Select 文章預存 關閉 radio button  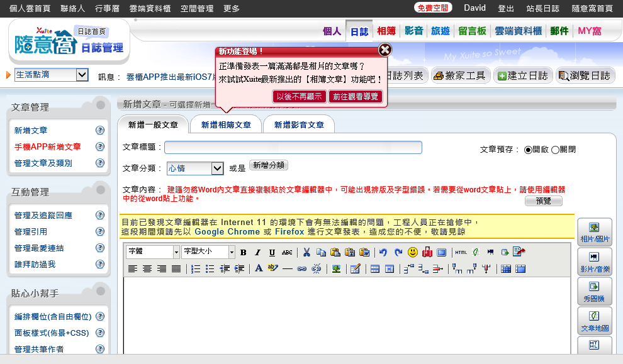(555, 150)
